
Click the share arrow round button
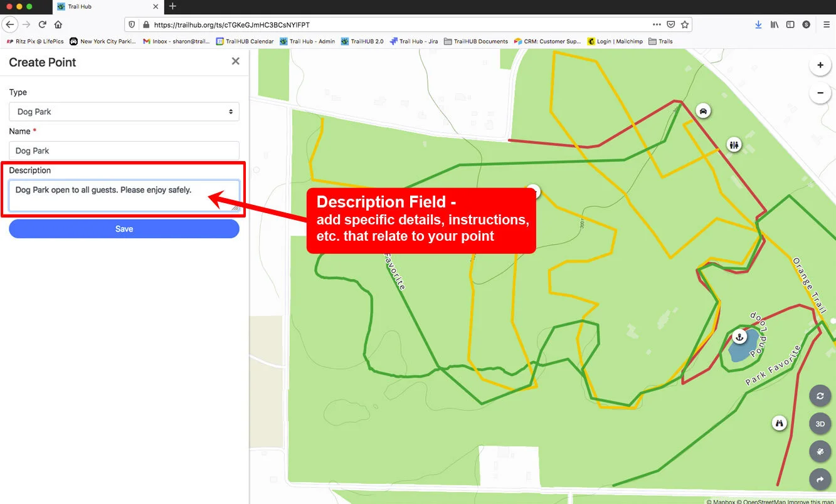pyautogui.click(x=820, y=480)
